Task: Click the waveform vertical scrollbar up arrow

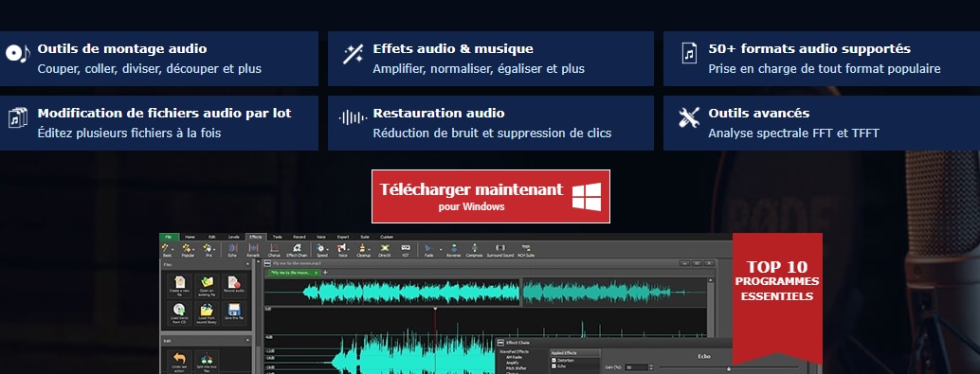Action: click(710, 281)
